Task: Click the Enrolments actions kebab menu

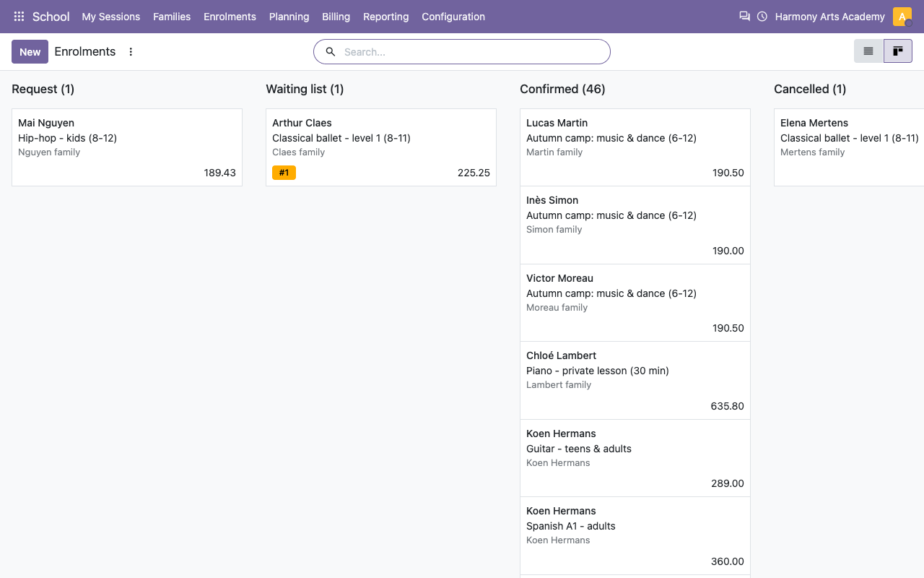Action: tap(131, 52)
